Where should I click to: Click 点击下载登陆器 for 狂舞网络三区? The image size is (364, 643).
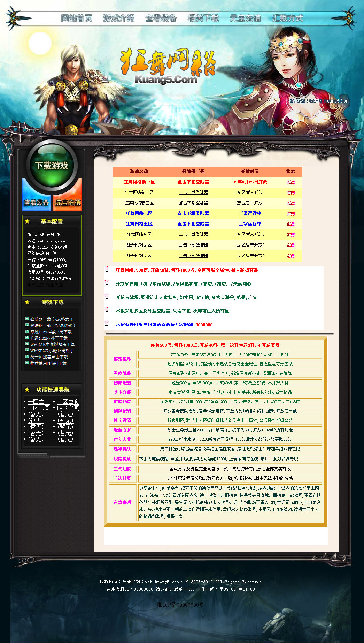tap(193, 213)
